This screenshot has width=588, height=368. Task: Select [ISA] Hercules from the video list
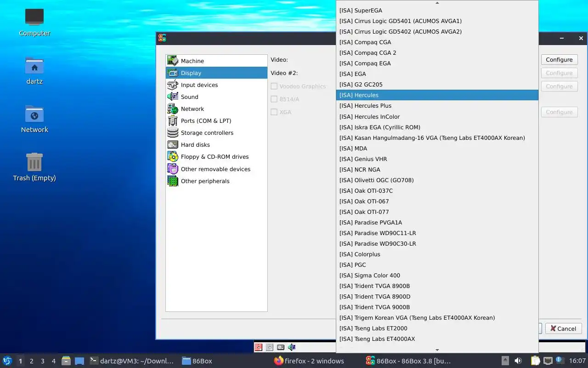pos(437,95)
